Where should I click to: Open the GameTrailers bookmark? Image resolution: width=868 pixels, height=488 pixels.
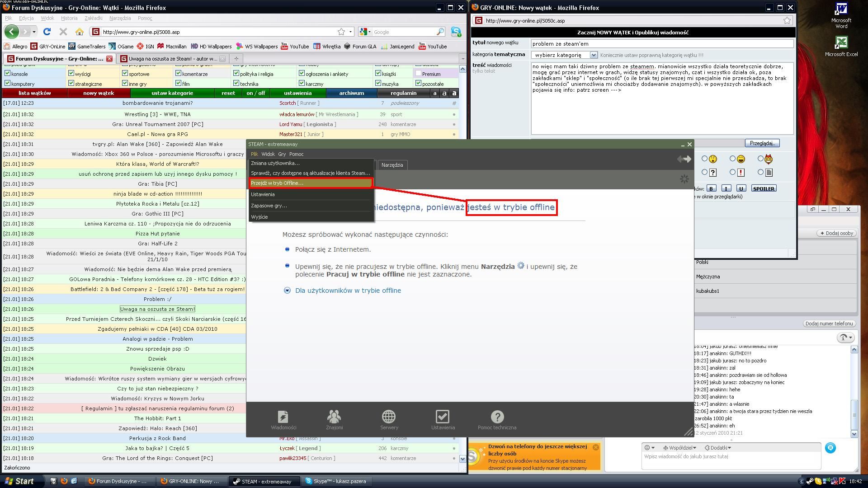click(87, 46)
